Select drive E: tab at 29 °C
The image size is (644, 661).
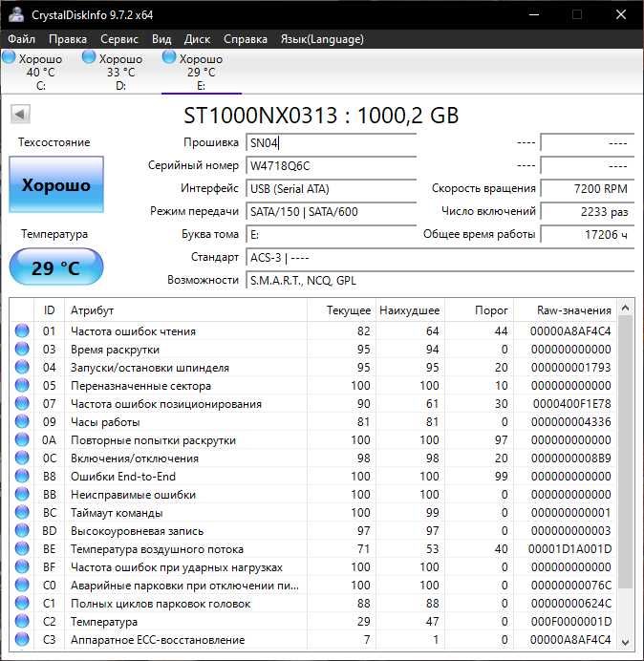tap(202, 72)
